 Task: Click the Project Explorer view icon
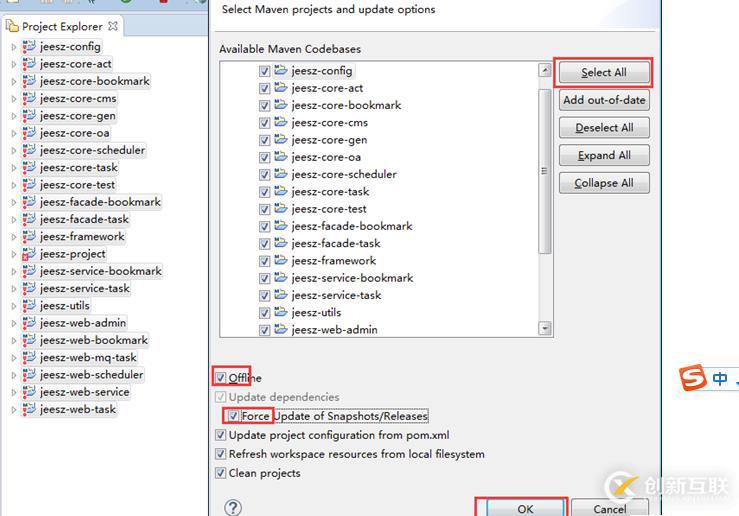click(x=12, y=26)
